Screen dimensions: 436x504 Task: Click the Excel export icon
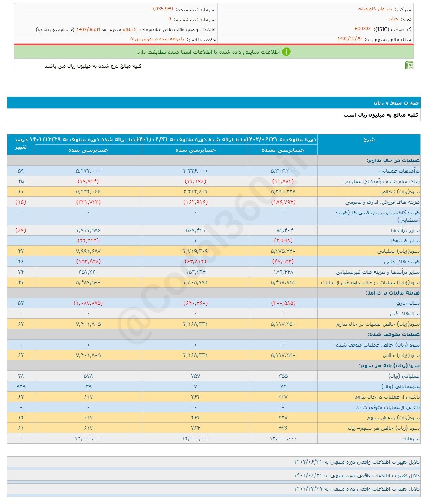coord(409,65)
